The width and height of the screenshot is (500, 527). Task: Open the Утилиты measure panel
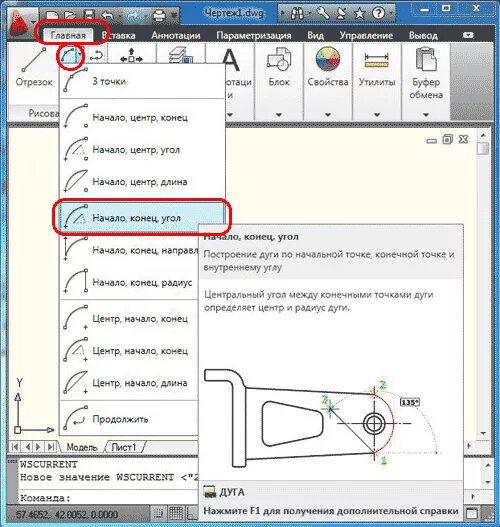coord(377,67)
